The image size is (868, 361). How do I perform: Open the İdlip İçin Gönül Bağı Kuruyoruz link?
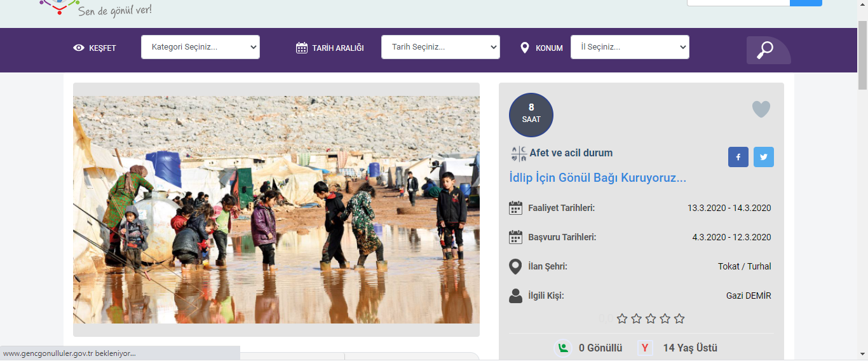(x=597, y=178)
